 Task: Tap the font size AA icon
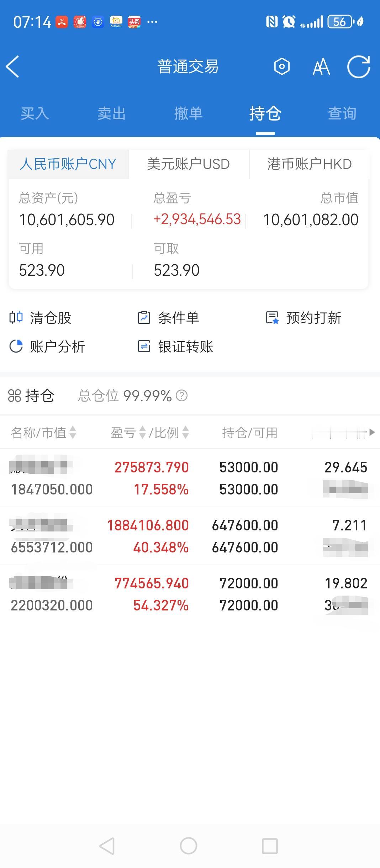pos(321,67)
